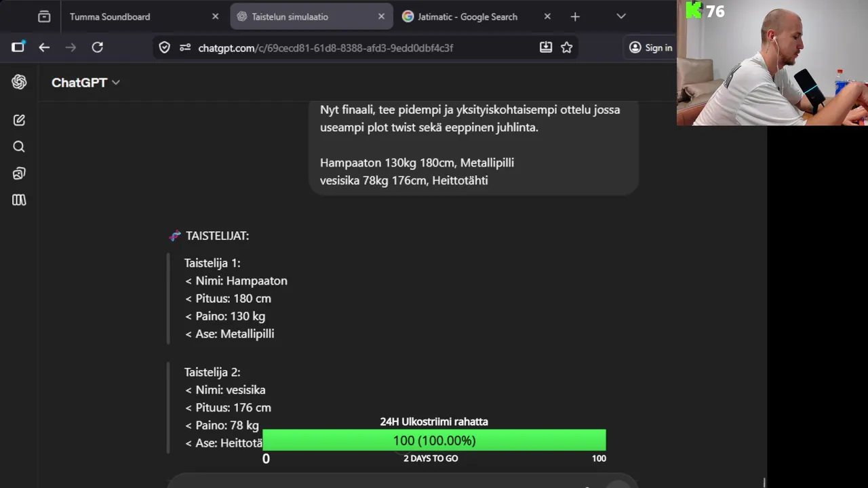Start a new chat with pencil icon
This screenshot has width=868, height=488.
click(x=19, y=120)
